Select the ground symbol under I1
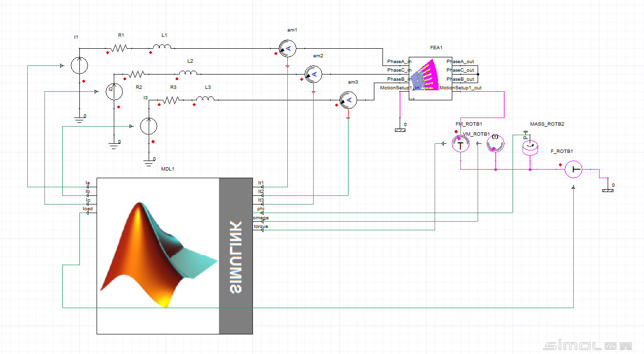The image size is (644, 354). pos(79,119)
